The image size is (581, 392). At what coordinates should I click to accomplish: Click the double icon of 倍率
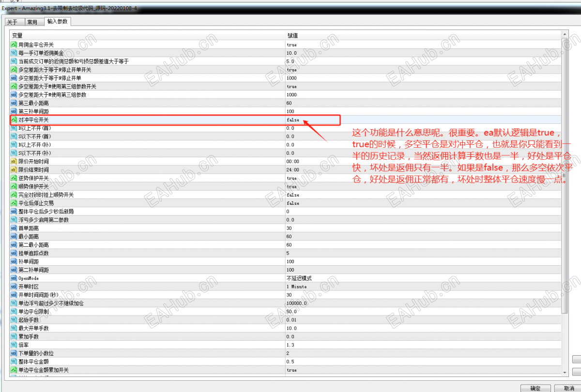click(x=14, y=345)
